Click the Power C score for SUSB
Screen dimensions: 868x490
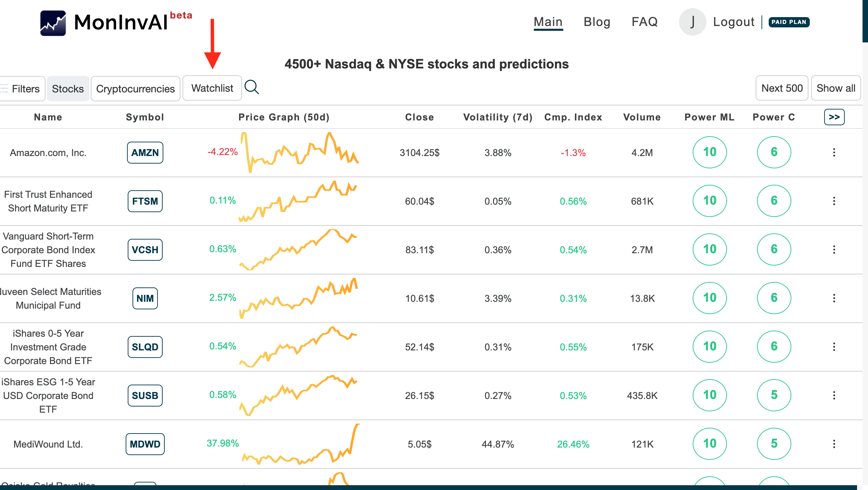click(774, 395)
